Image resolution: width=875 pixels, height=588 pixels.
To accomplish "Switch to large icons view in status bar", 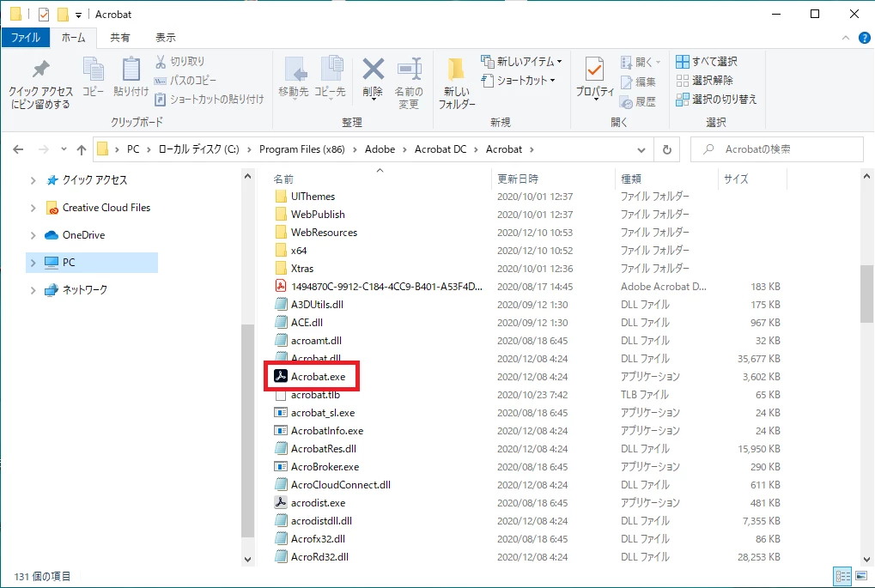I will point(861,576).
